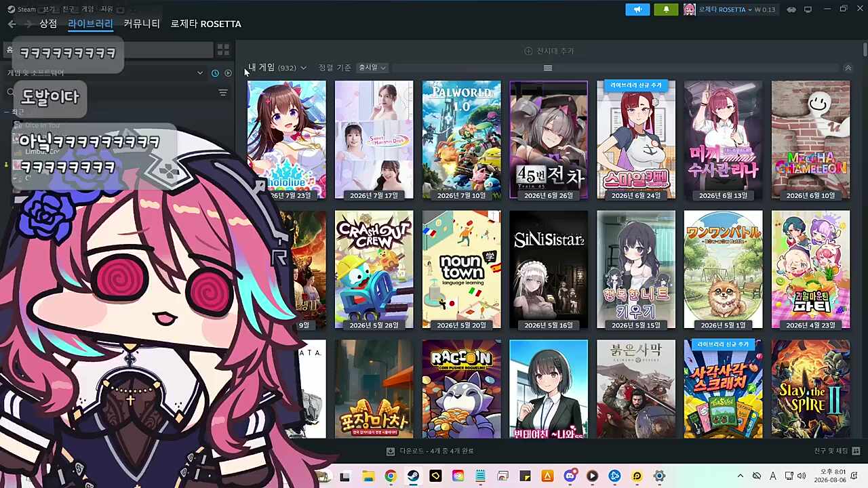Open the Windows Settings gear on taskbar
868x488 pixels.
point(659,476)
